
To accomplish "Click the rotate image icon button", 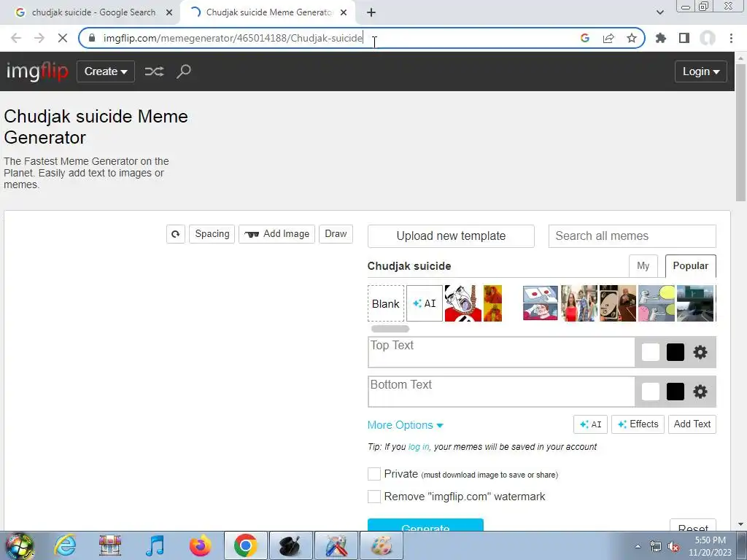I will [176, 234].
